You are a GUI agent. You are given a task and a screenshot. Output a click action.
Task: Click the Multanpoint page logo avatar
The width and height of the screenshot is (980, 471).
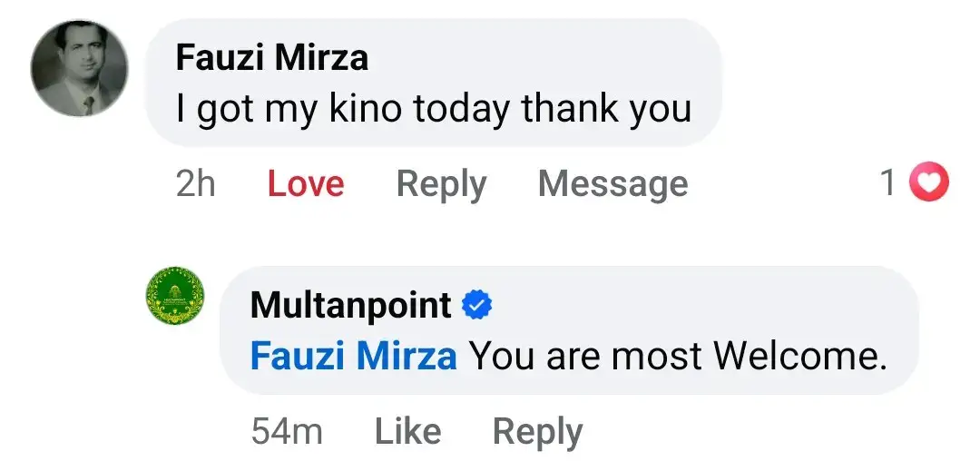(176, 297)
